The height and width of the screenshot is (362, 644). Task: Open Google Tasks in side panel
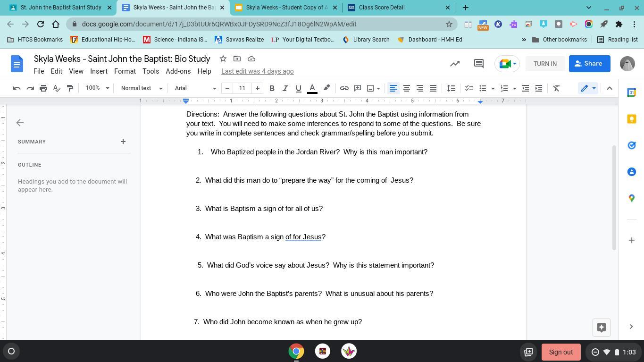pos(632,145)
